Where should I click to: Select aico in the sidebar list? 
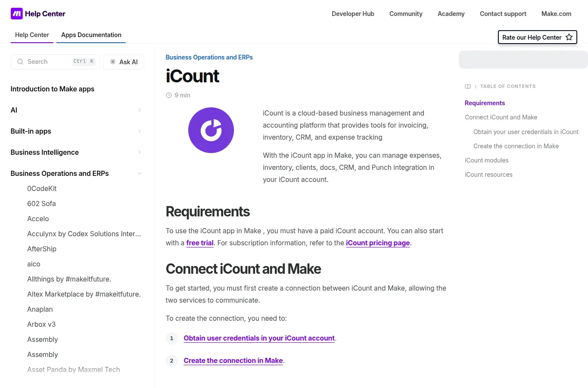coord(34,264)
